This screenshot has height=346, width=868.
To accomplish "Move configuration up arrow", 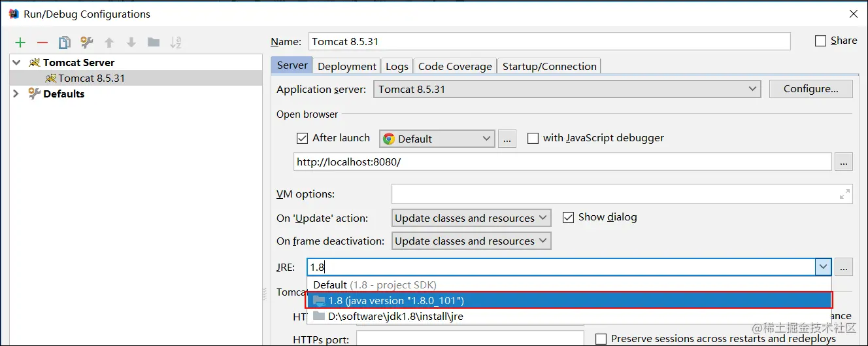I will pyautogui.click(x=109, y=43).
